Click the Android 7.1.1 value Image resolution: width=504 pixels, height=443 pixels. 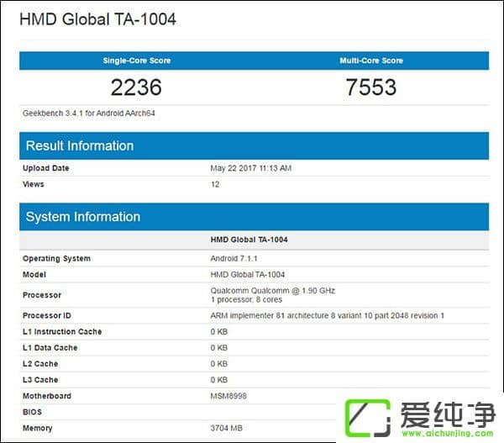(234, 258)
